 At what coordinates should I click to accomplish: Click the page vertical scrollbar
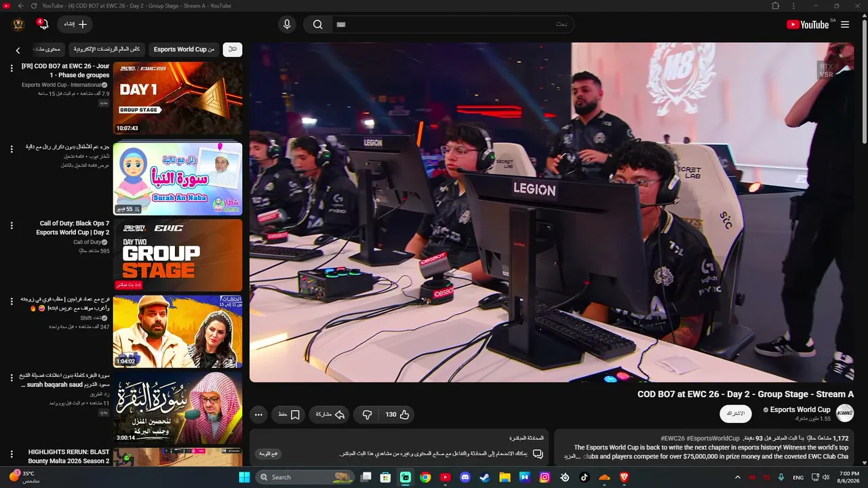pyautogui.click(x=864, y=81)
